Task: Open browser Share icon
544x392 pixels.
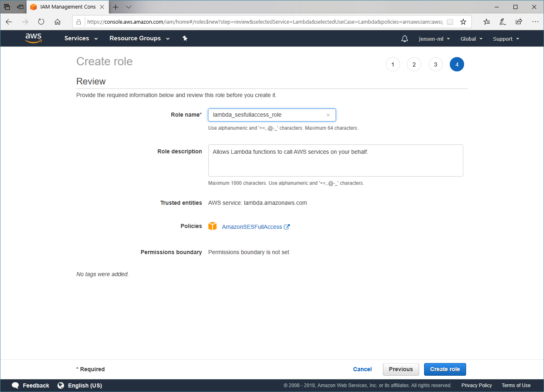Action: (x=519, y=22)
